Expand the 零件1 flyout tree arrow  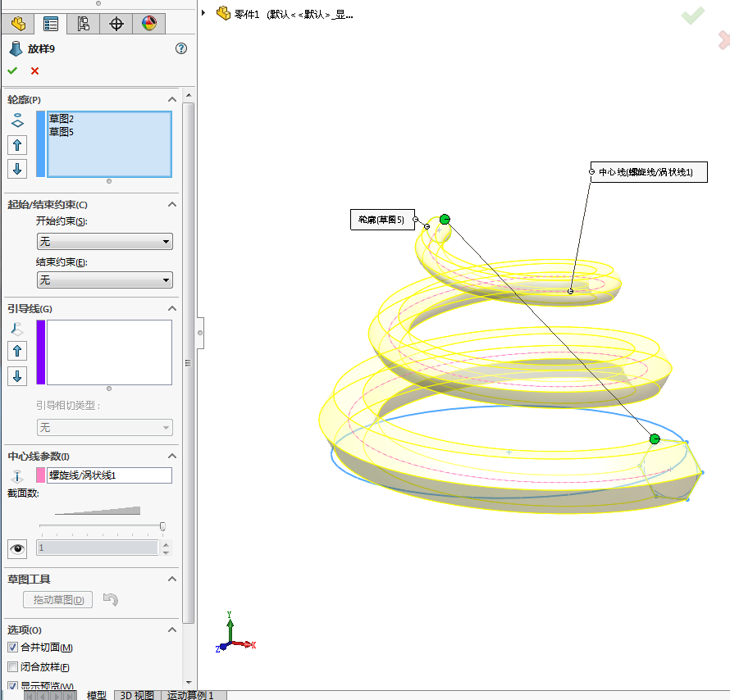pyautogui.click(x=203, y=13)
